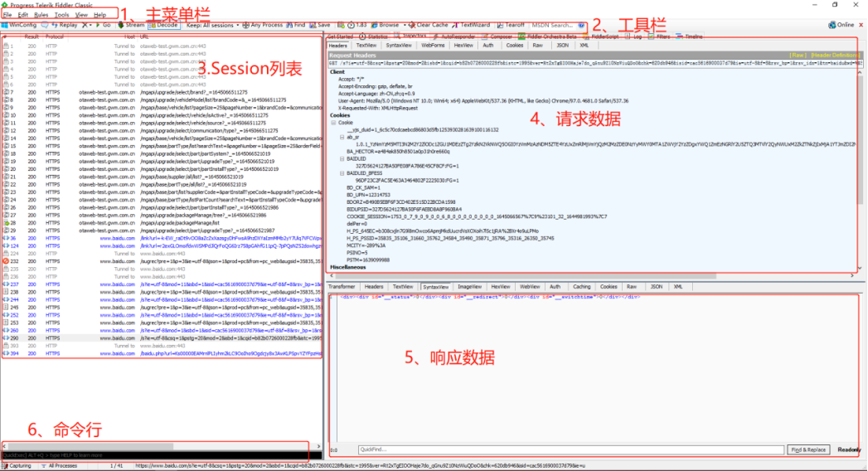
Task: Collapse the Cookie tree node
Action: point(334,123)
